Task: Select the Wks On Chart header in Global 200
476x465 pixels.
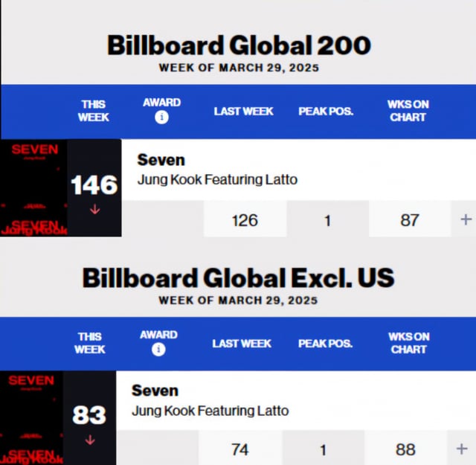Action: point(408,111)
